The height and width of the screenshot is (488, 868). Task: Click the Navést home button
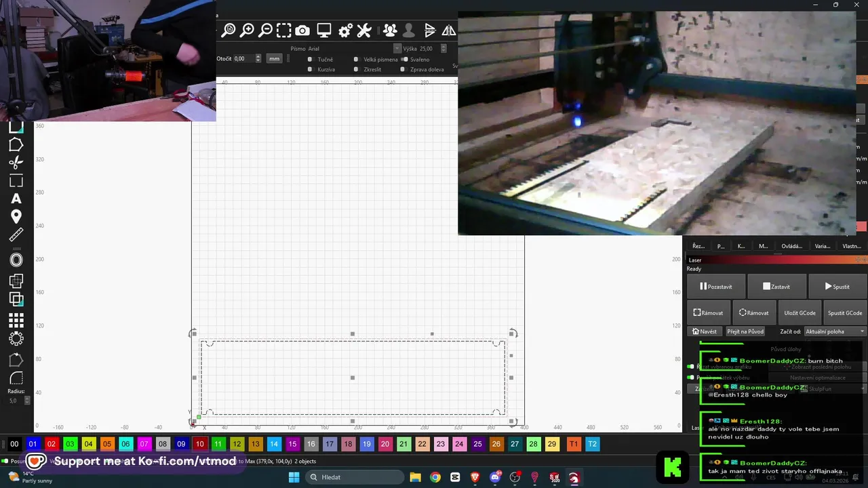[704, 331]
